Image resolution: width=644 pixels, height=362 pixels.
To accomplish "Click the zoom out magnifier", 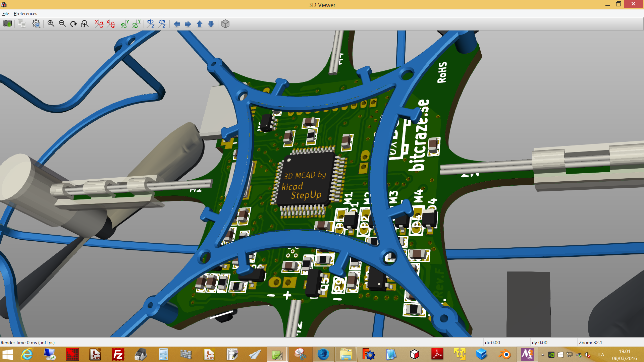I will coord(62,24).
